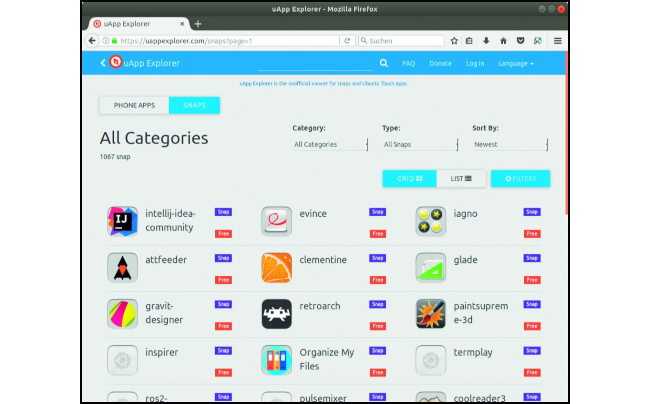Open the intellij-idea-community app link

click(170, 220)
